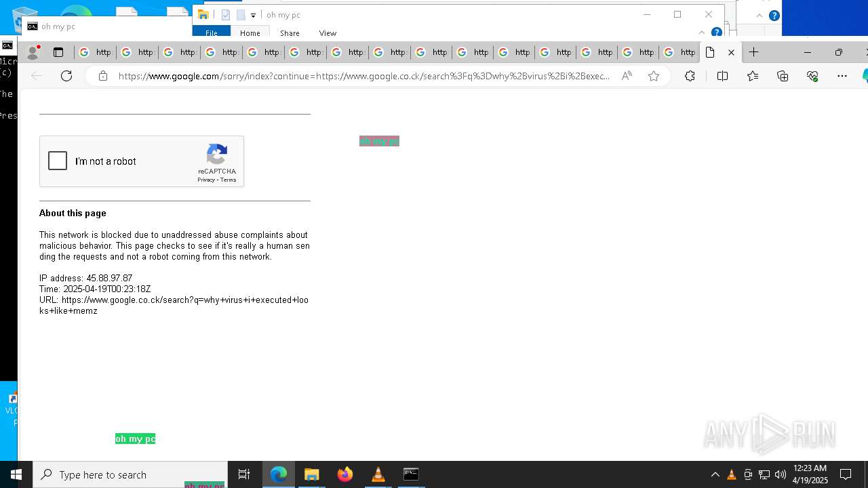Image resolution: width=868 pixels, height=488 pixels.
Task: Open Edge tab actions menu icon
Action: coord(58,52)
